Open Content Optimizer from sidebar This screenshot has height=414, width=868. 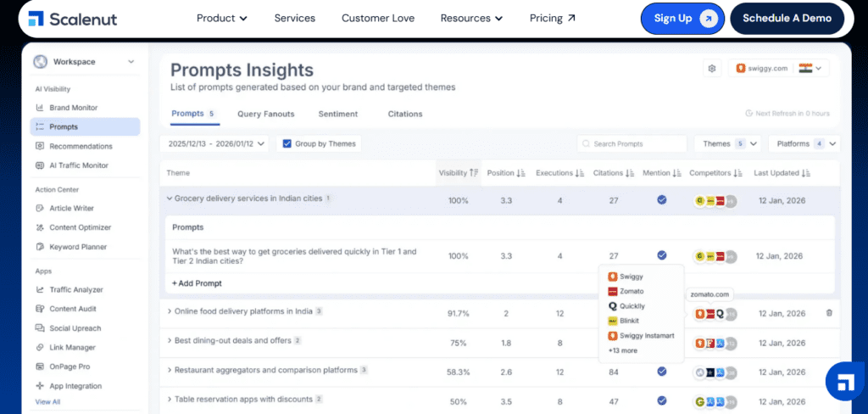(80, 227)
